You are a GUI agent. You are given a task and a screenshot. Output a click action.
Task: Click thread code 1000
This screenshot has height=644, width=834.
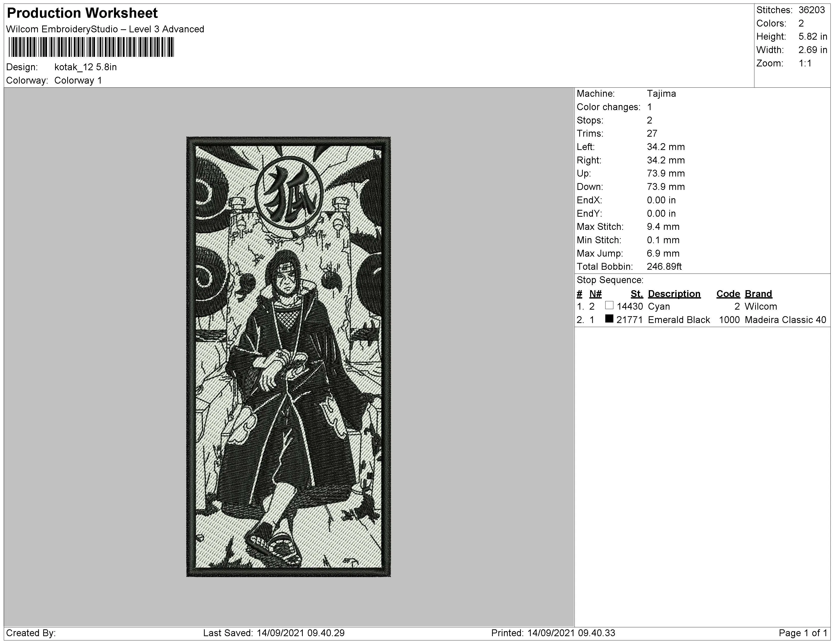(729, 320)
